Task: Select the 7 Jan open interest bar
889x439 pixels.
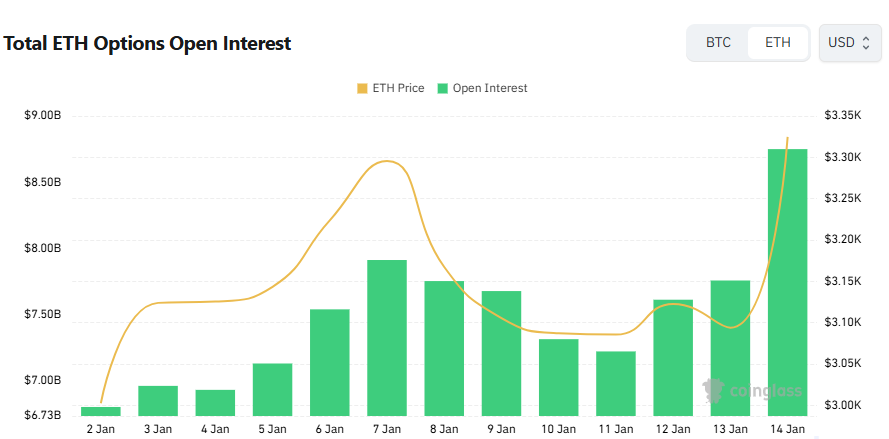Action: (x=387, y=337)
